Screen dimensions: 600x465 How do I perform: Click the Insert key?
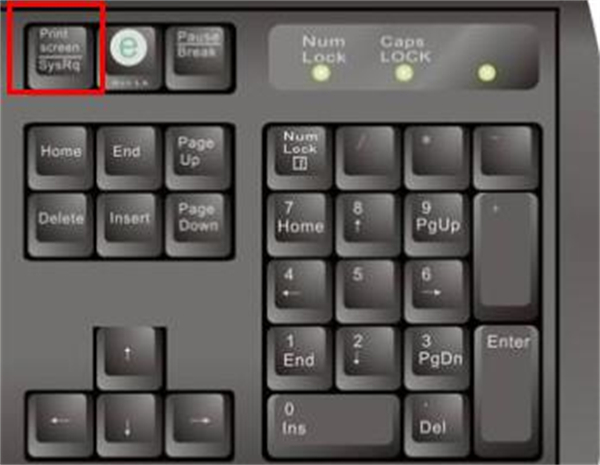pos(129,224)
